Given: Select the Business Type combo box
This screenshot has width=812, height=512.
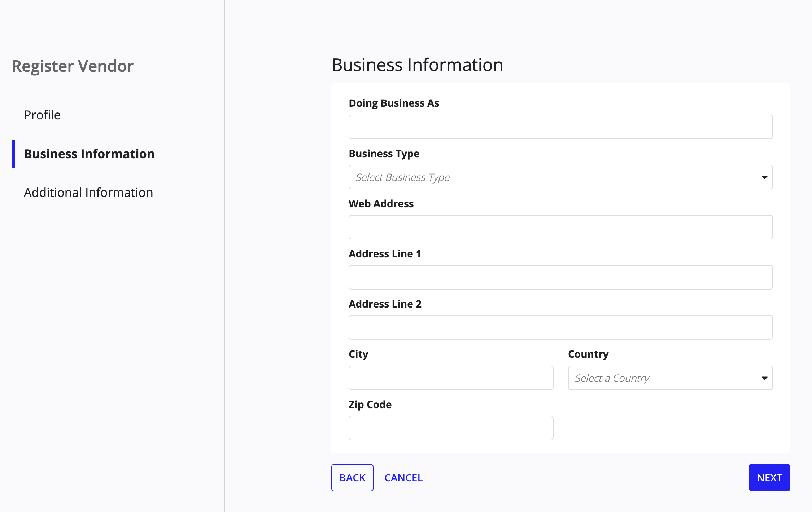Looking at the screenshot, I should click(x=561, y=177).
